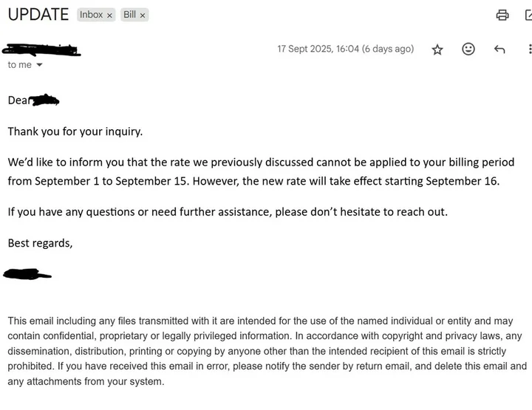Screen dimensions: 532x410
Task: Expand recipient details arrow beside "to me"
Action: coord(39,65)
